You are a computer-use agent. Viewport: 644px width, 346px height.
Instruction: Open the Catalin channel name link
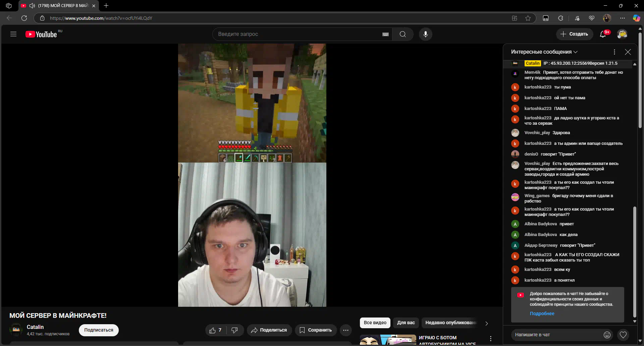point(35,327)
